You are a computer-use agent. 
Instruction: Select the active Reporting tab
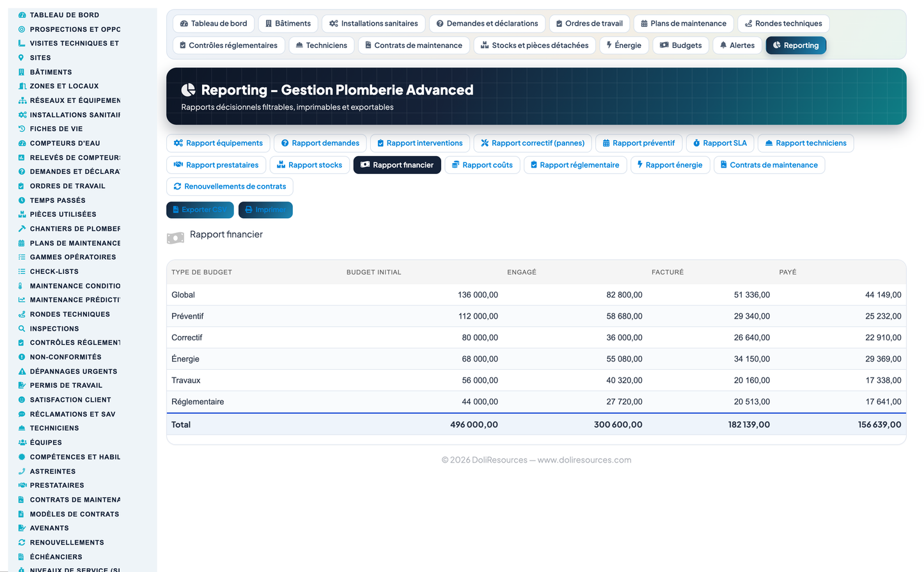(796, 45)
